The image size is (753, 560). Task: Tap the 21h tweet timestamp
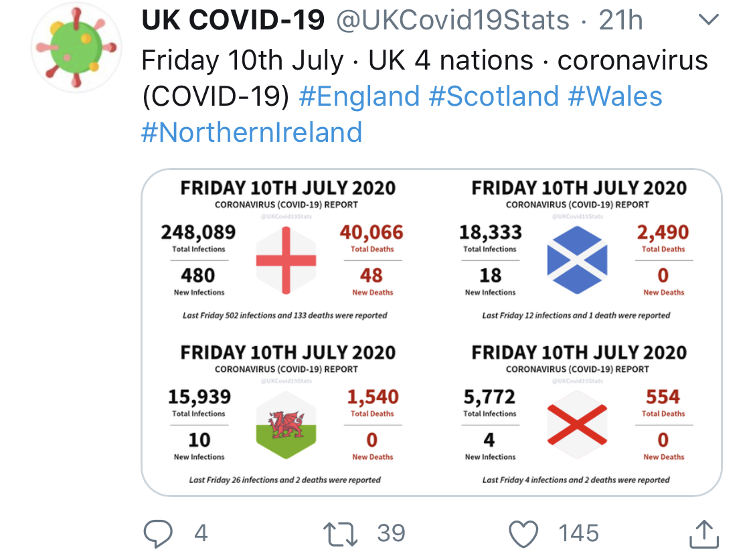tap(620, 21)
